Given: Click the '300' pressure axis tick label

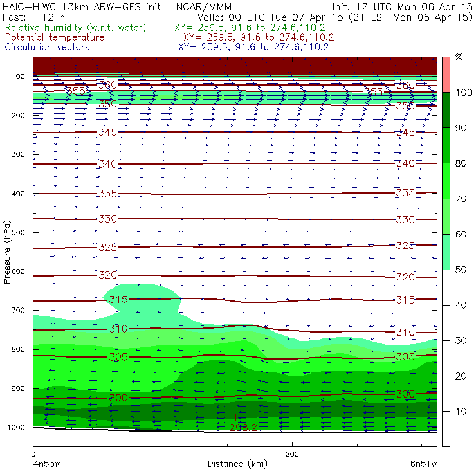Looking at the screenshot, I should pyautogui.click(x=18, y=154).
